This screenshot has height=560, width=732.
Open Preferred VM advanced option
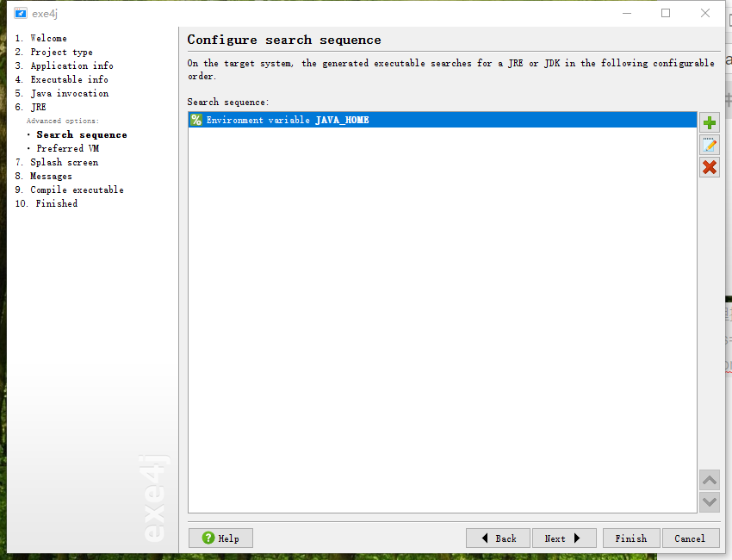[68, 148]
